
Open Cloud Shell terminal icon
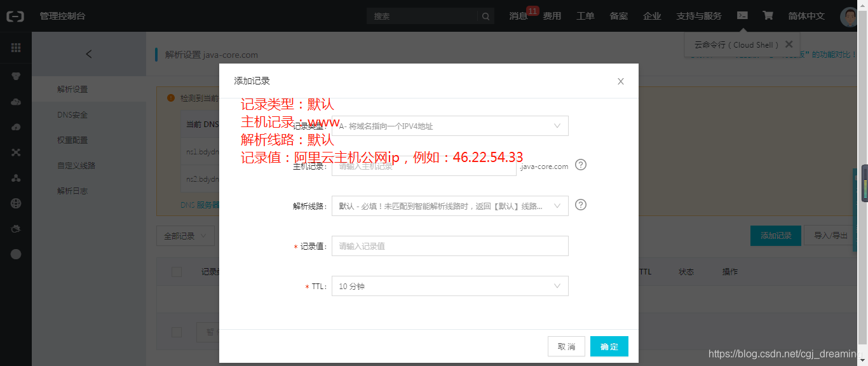[742, 16]
